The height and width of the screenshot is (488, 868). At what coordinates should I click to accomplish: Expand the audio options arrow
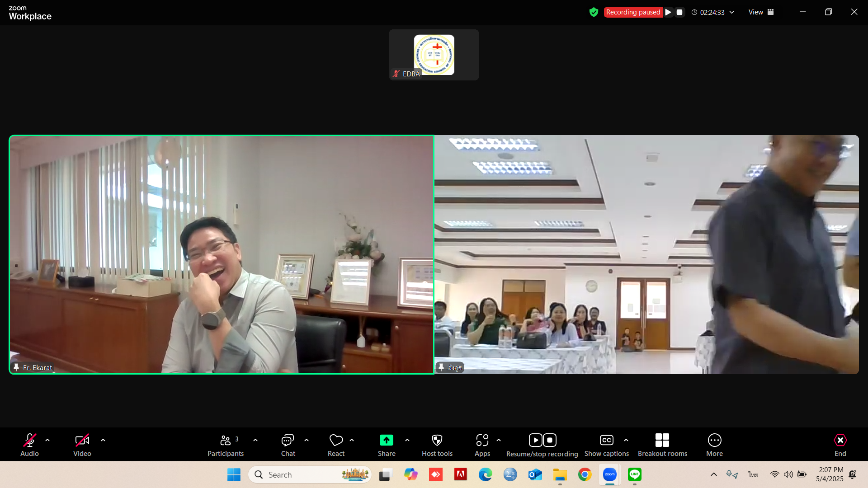coord(47,440)
